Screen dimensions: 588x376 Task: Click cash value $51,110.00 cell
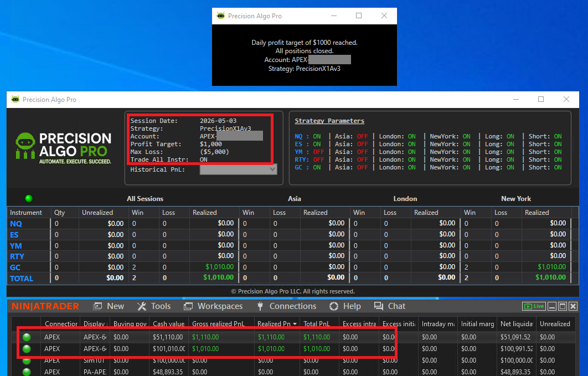[168, 337]
